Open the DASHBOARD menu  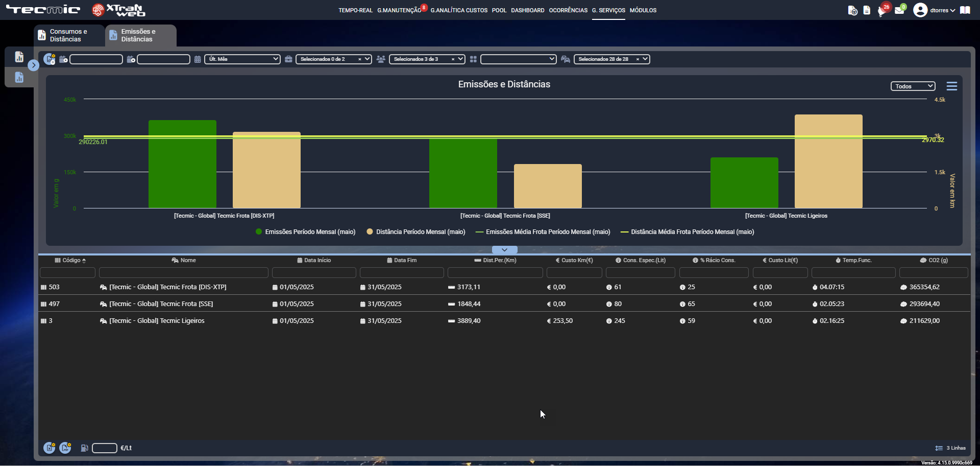(x=528, y=10)
